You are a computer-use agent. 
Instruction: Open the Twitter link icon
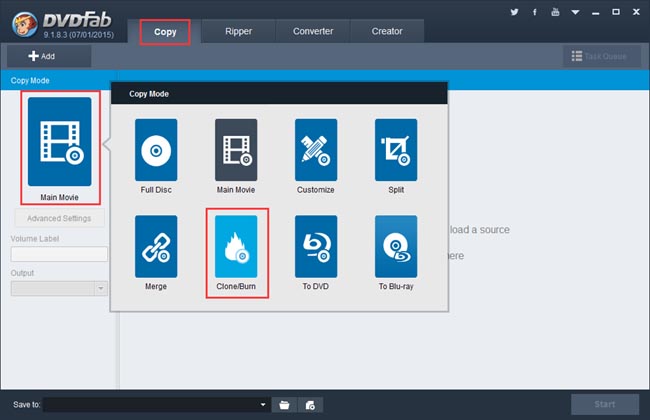pos(514,12)
